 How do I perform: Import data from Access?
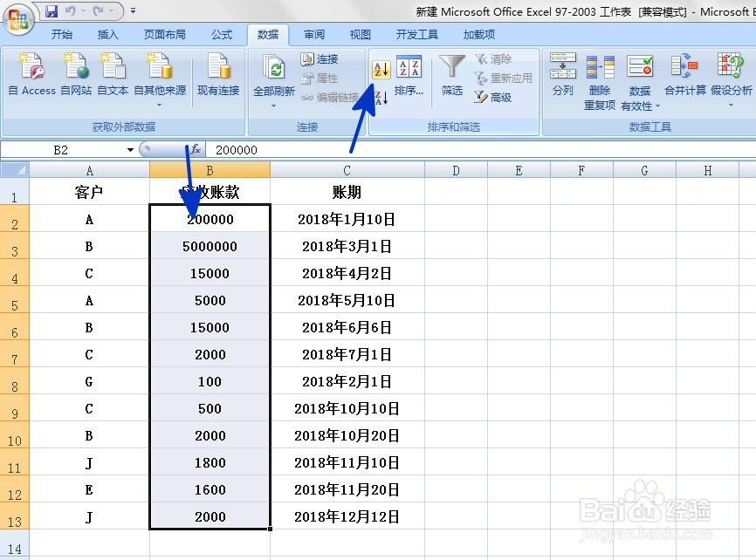tap(32, 74)
